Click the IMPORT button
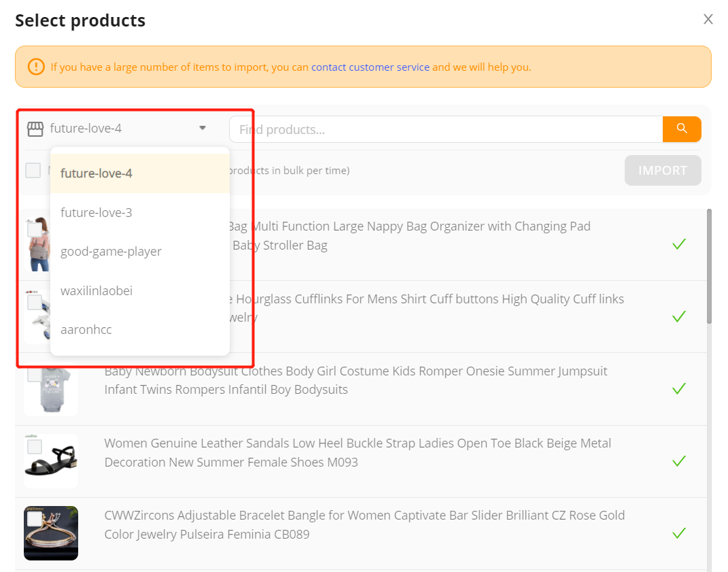728x572 pixels. tap(663, 170)
